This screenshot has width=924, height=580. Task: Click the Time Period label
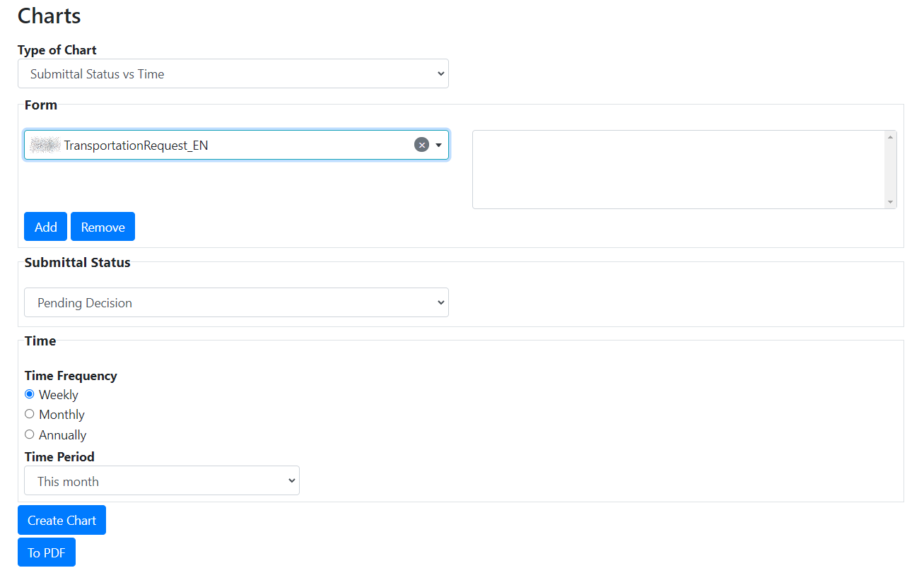[59, 456]
